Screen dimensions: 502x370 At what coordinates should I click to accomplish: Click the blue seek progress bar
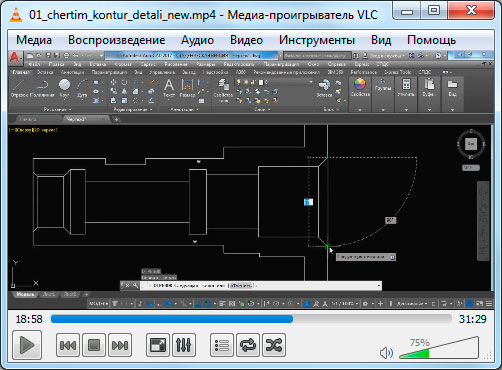click(251, 319)
